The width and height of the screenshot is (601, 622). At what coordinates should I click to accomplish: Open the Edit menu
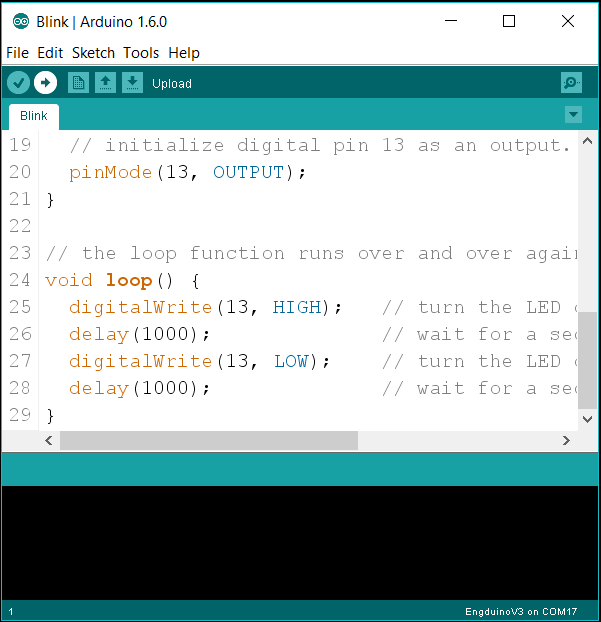50,53
